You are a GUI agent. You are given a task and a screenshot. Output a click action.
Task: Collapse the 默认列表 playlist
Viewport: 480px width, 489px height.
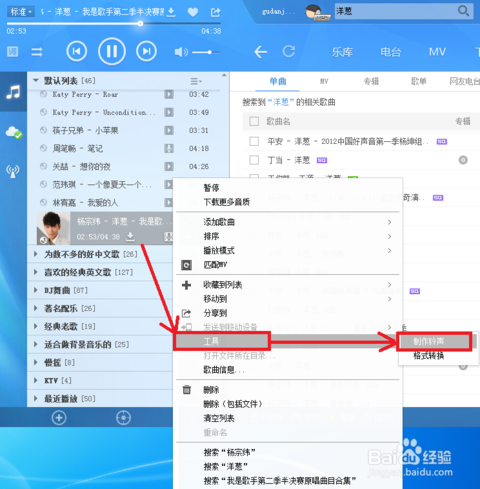[x=36, y=80]
